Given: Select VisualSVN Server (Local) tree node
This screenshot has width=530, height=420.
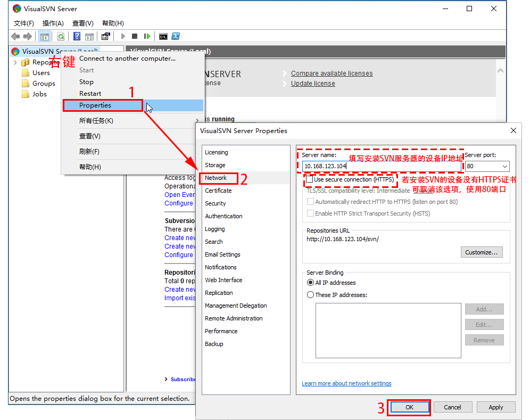Looking at the screenshot, I should 56,52.
